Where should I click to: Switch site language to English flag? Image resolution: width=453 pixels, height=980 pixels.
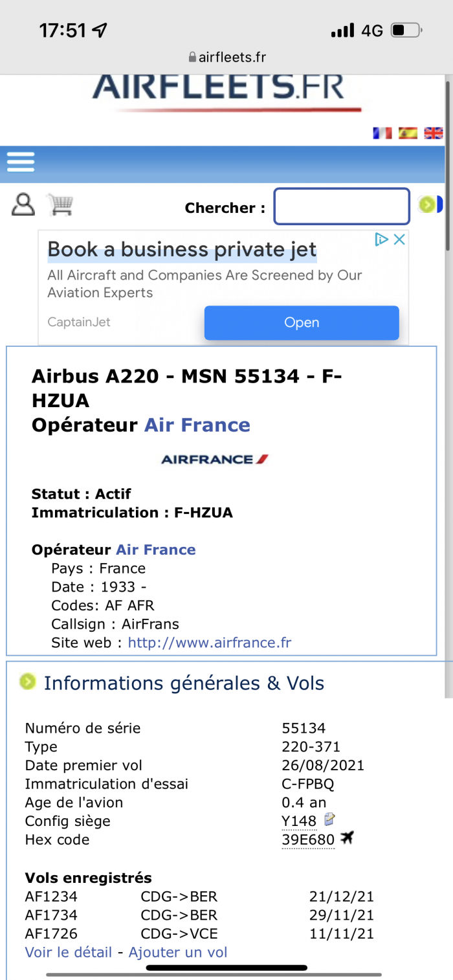(433, 133)
